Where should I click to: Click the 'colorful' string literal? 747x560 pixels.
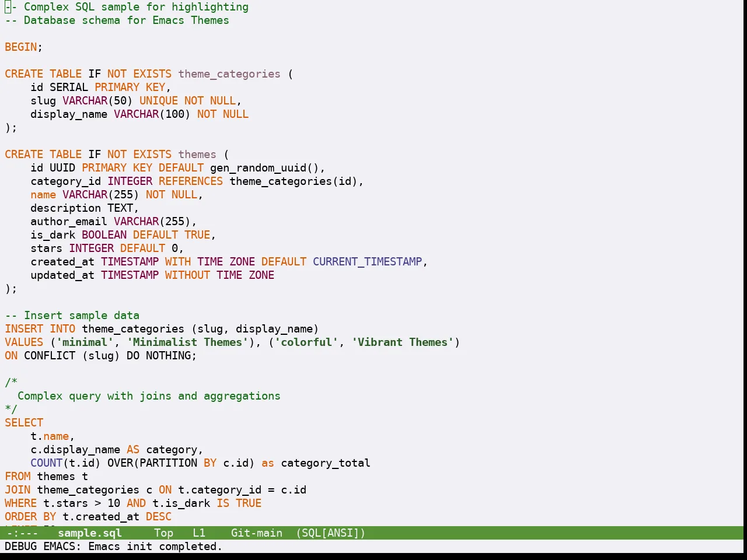[306, 342]
